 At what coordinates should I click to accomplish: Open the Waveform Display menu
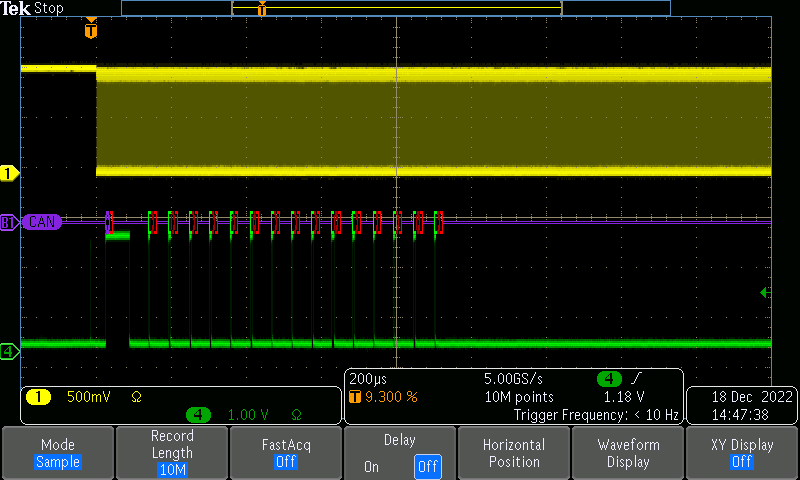coord(628,452)
